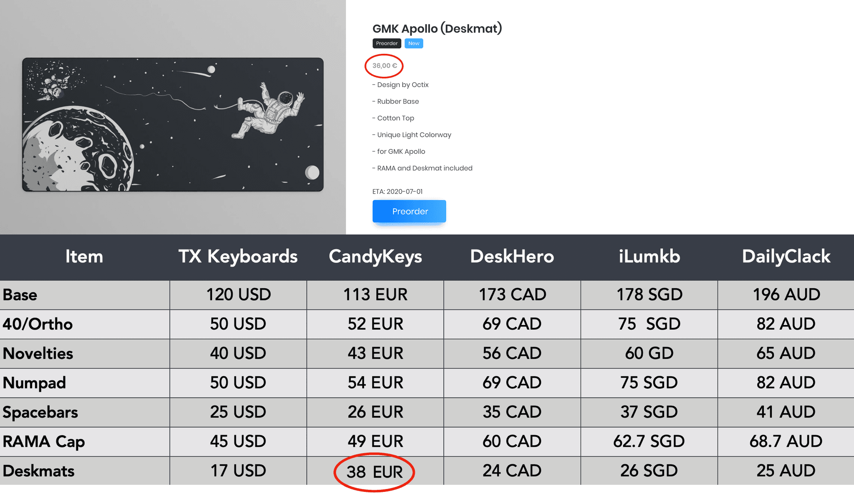Viewport: 854px width, 504px height.
Task: Select the DeskHero column header
Action: pyautogui.click(x=512, y=256)
